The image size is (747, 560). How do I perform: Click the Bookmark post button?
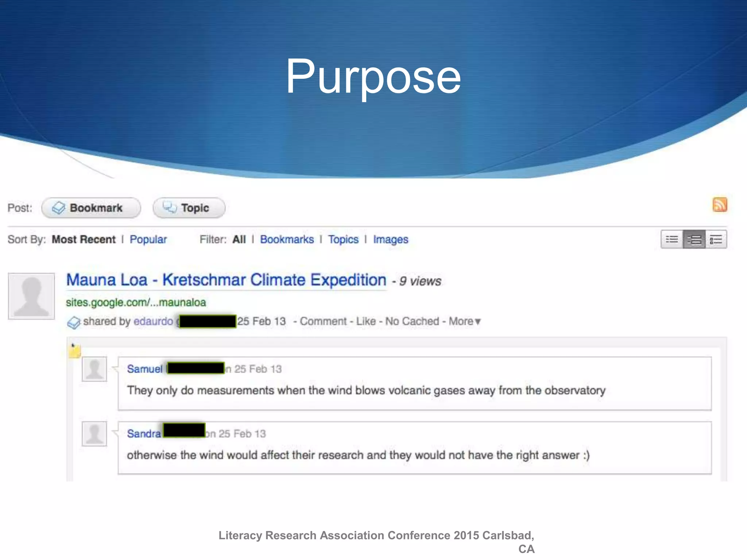click(91, 208)
